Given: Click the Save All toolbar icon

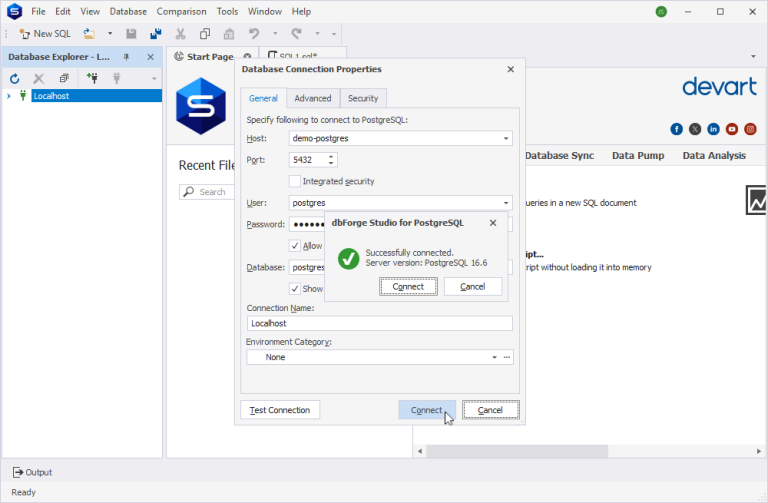Looking at the screenshot, I should point(155,34).
